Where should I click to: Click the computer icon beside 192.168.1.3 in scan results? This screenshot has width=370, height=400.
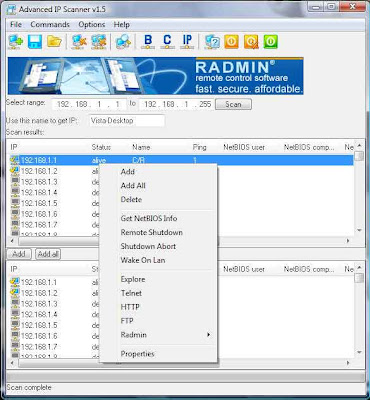[x=15, y=182]
